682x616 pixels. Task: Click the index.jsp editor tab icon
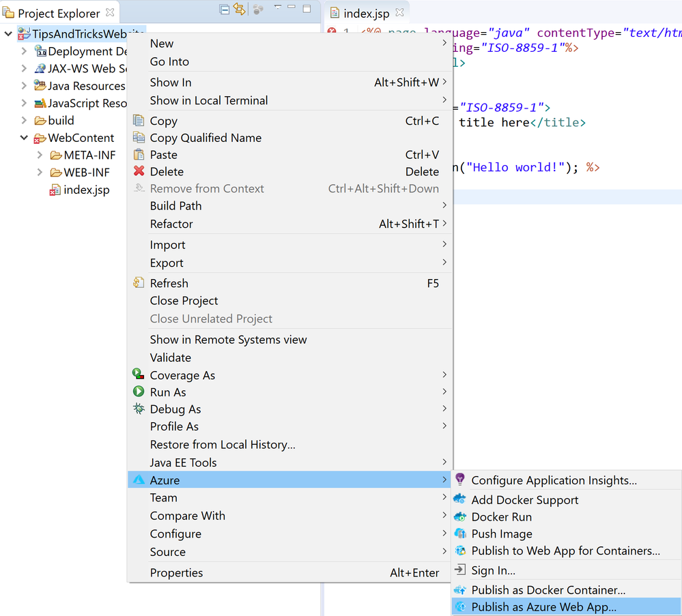click(335, 12)
